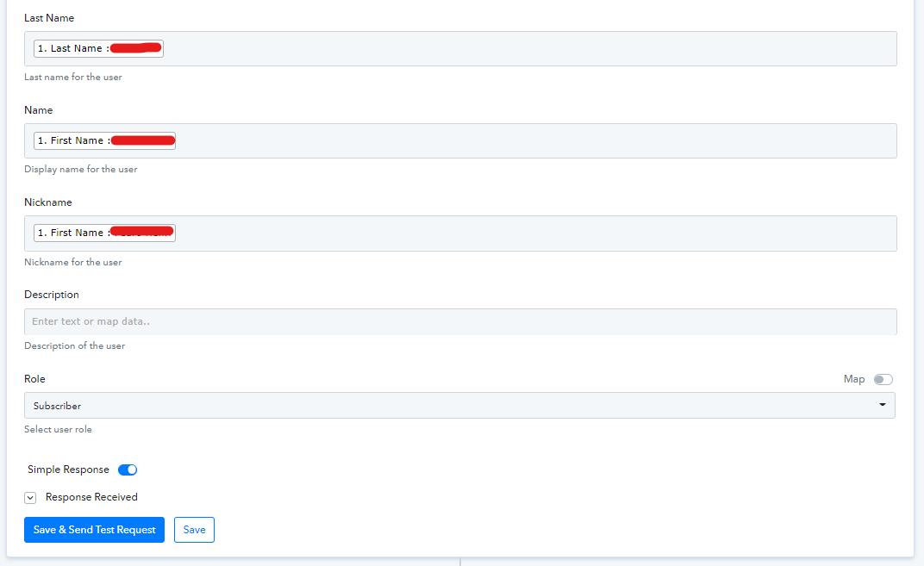Click the Response Received label
This screenshot has height=566, width=924.
[x=91, y=497]
